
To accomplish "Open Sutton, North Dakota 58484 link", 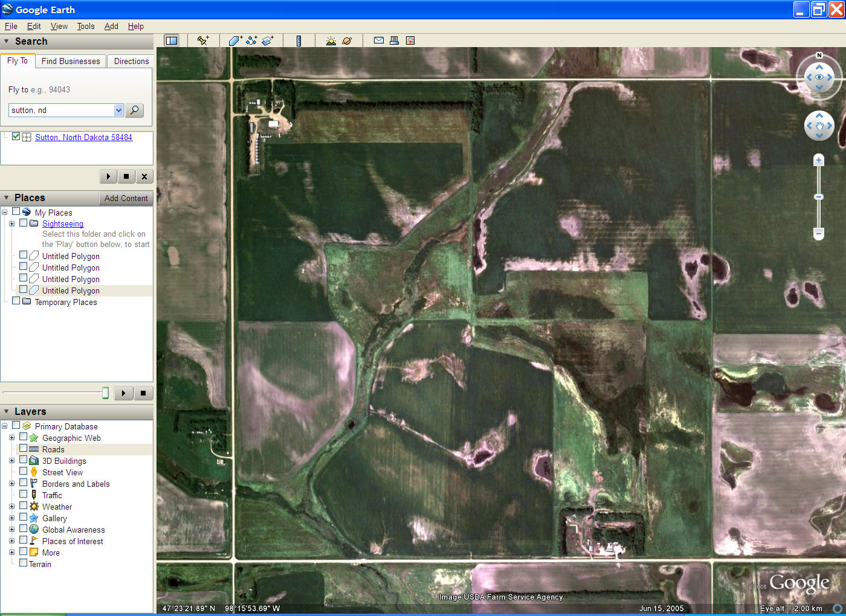I will [x=83, y=137].
